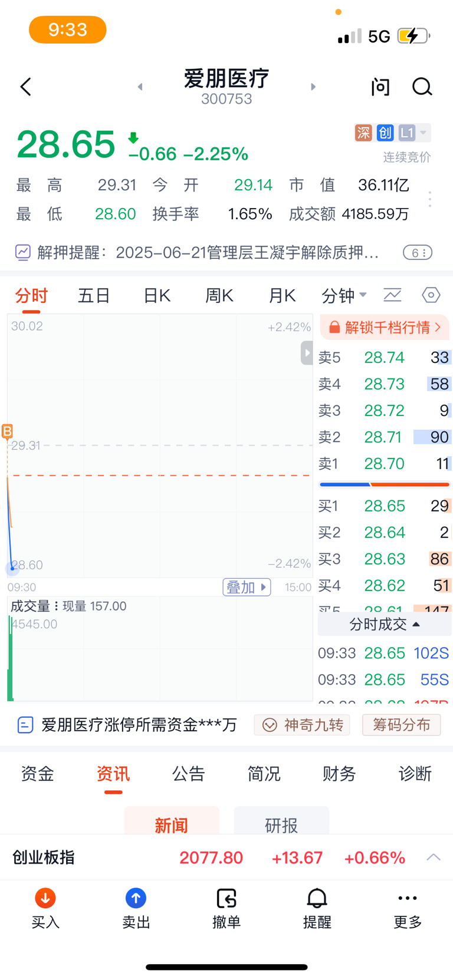Tap the battery charging status icon

[x=414, y=37]
